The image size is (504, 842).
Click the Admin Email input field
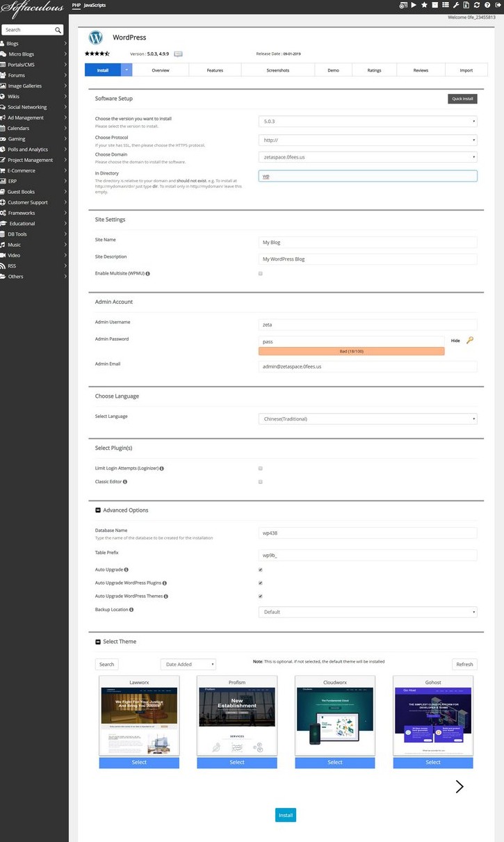(x=368, y=366)
